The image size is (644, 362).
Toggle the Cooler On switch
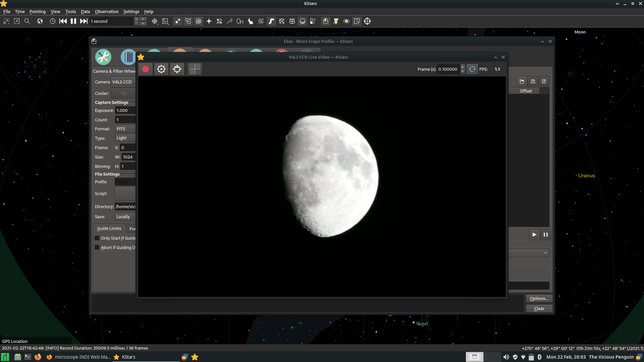coord(124,93)
